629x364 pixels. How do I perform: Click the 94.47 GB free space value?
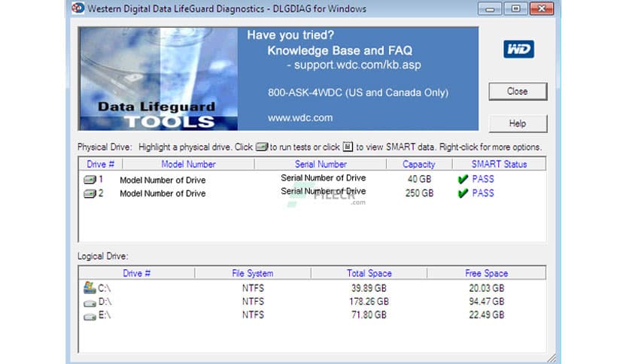pos(487,302)
